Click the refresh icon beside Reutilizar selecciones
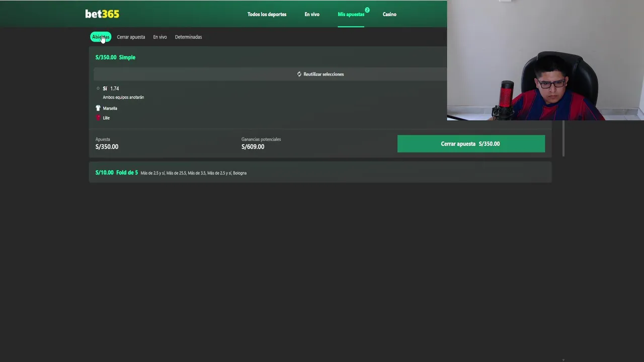Screen dimensions: 644x362 pos(299,74)
